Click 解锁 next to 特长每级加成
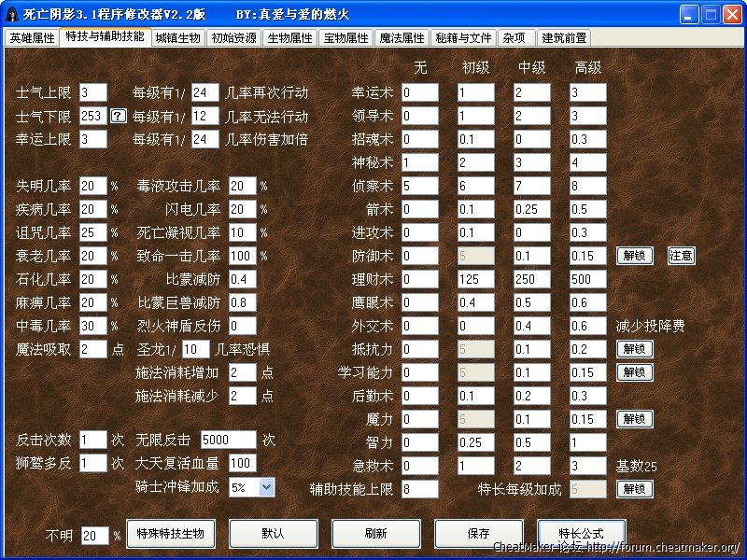Viewport: 747px width, 560px height. (635, 489)
